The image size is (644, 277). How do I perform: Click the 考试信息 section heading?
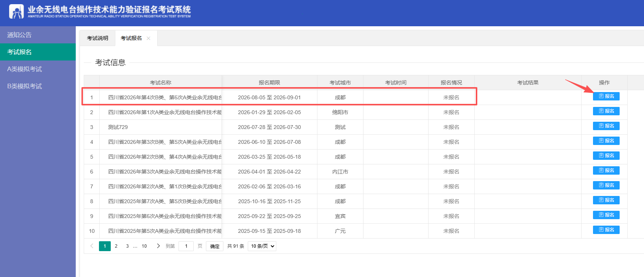pyautogui.click(x=110, y=62)
